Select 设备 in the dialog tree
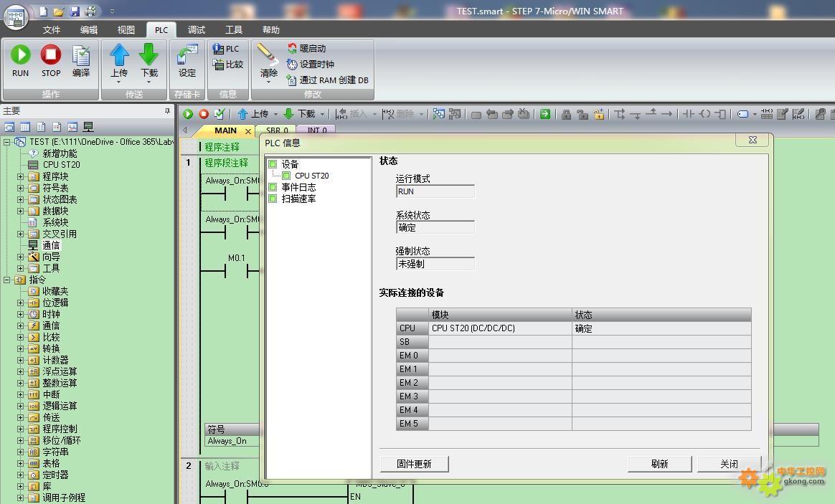Viewport: 835px width, 504px height. 291,164
